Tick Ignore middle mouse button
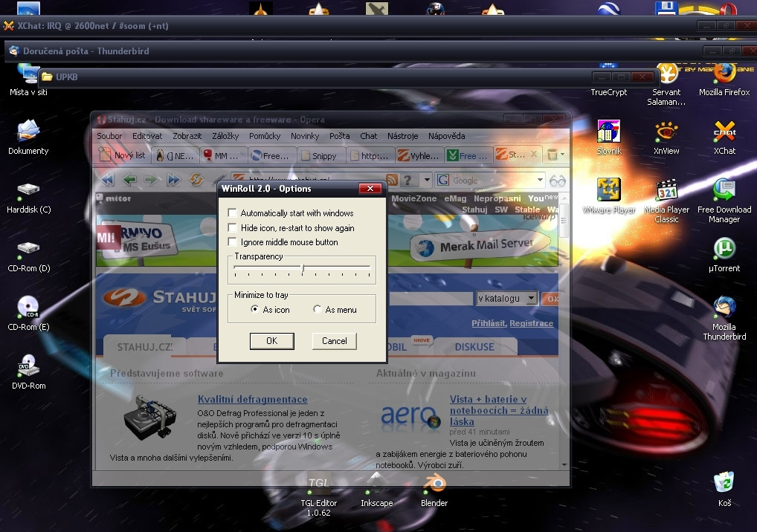This screenshot has width=757, height=532. click(232, 241)
